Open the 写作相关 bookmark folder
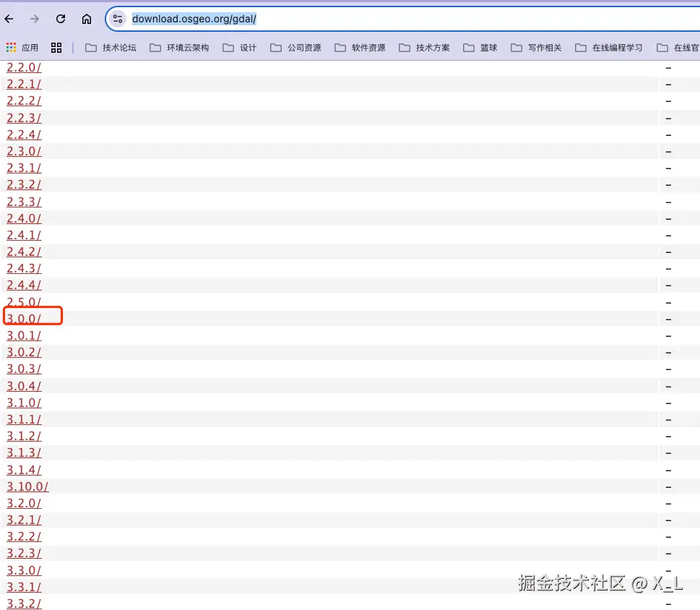Viewport: 700px width, 610px height. (536, 47)
